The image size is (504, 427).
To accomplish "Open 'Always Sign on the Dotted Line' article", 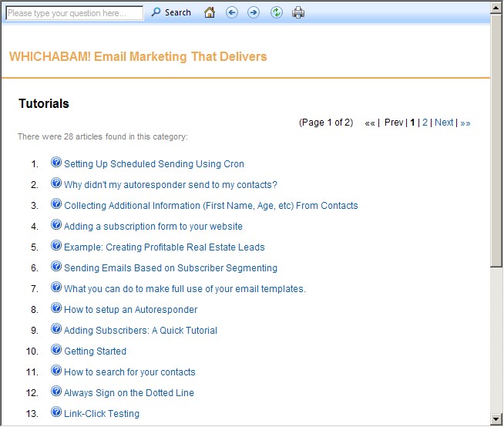I will 129,393.
